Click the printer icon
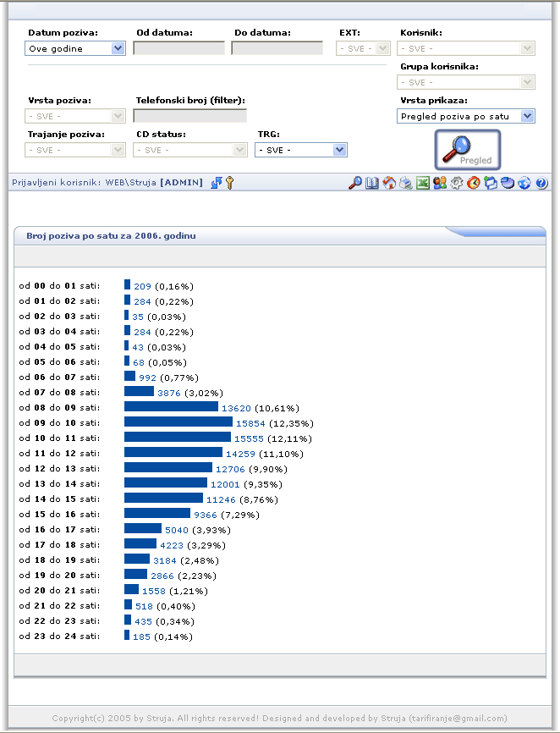Screen dimensions: 560x733 pyautogui.click(x=405, y=183)
